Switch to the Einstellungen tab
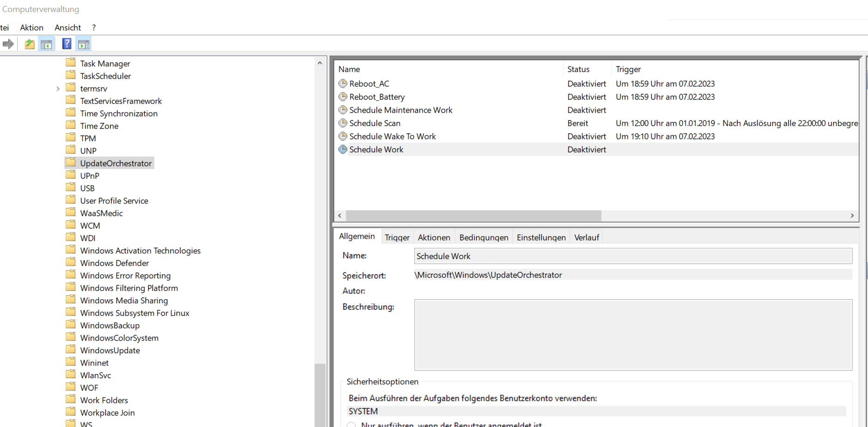 point(541,237)
